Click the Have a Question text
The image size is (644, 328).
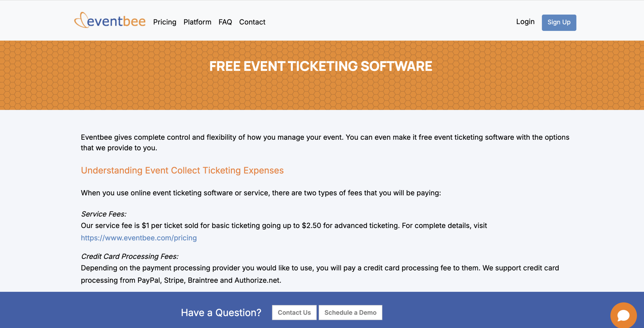pos(221,312)
